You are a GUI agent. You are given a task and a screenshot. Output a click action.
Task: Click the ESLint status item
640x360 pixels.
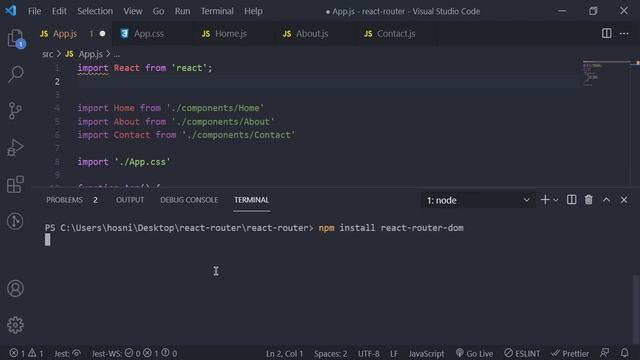[x=522, y=353]
